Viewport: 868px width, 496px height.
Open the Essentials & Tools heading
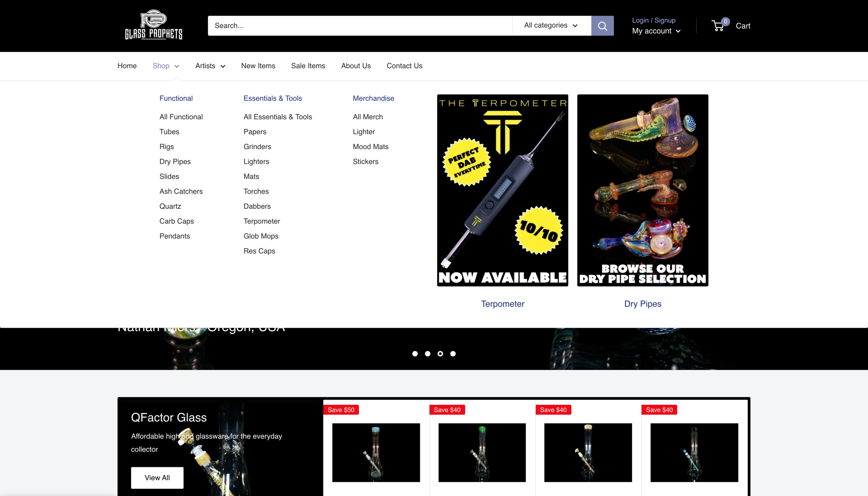(273, 99)
